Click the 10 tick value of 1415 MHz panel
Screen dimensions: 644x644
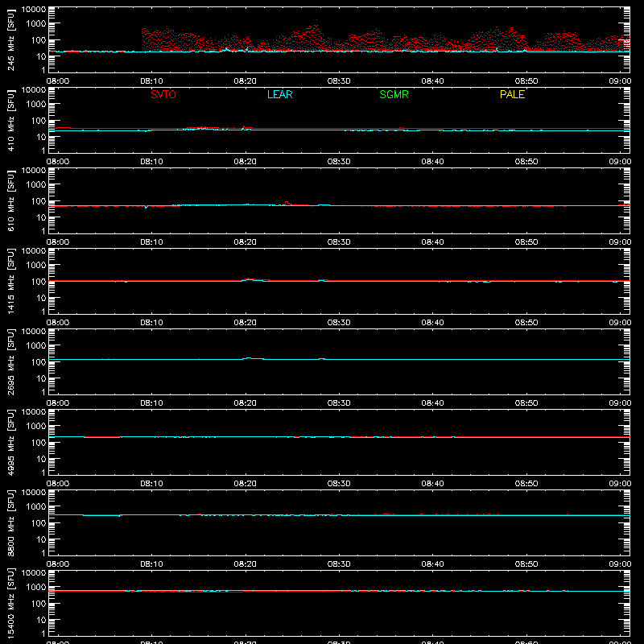pyautogui.click(x=41, y=298)
